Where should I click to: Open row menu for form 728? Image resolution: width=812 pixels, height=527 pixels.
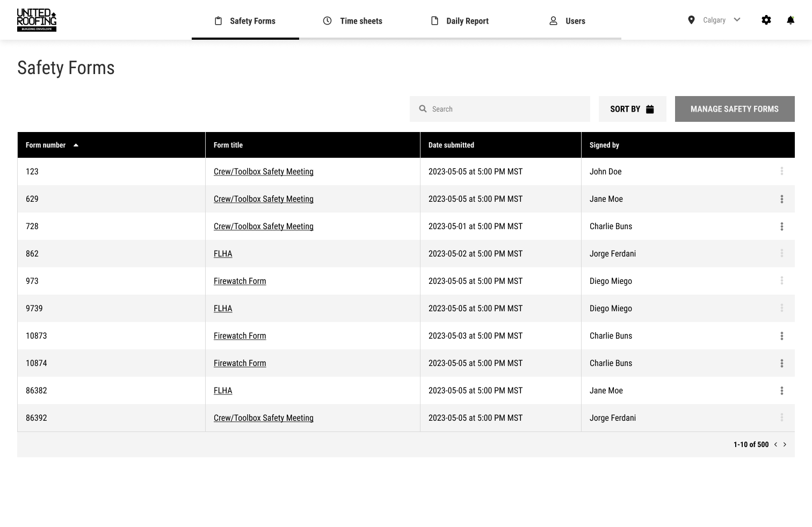(782, 226)
